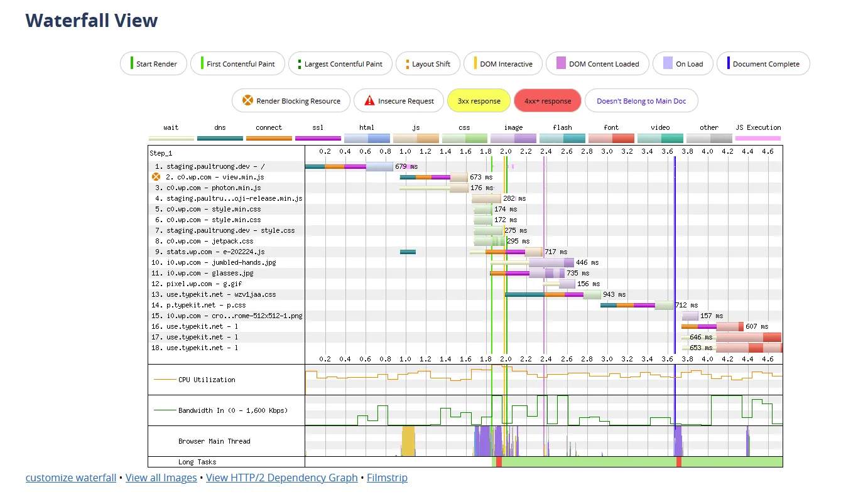Viewport: 868px width, 502px height.
Task: Click the Doesn't Belong to Main Doc pill
Action: click(641, 100)
